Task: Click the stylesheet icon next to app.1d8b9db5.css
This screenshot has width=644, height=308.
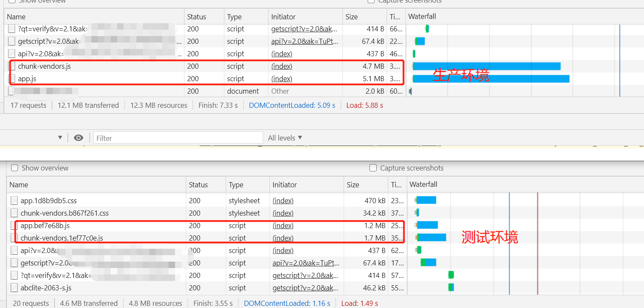Action: [x=13, y=200]
